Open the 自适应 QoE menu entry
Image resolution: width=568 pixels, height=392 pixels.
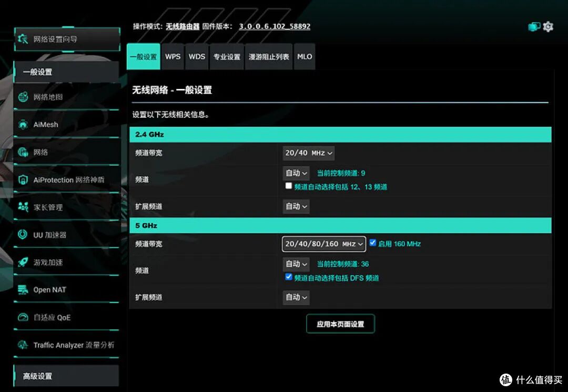click(67, 317)
